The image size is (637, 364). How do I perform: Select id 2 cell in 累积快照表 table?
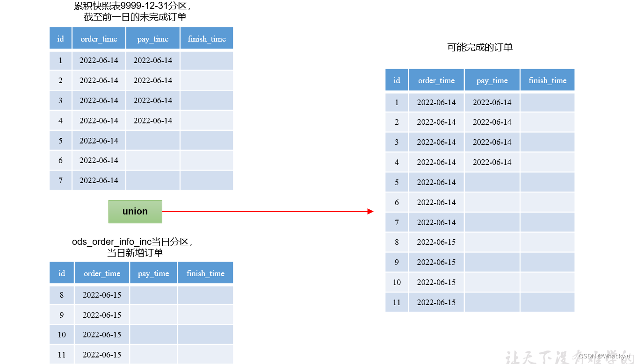click(x=60, y=80)
